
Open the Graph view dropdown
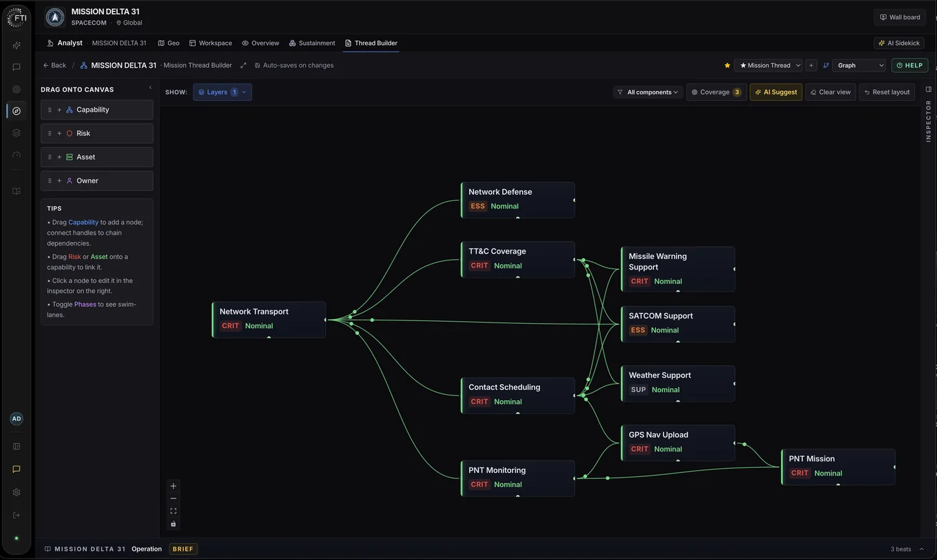(x=859, y=66)
